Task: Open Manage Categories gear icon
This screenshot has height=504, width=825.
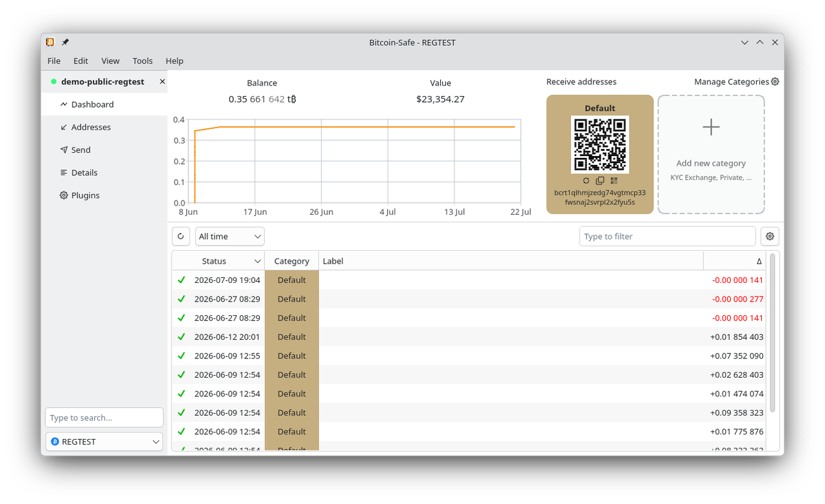Action: (x=775, y=82)
